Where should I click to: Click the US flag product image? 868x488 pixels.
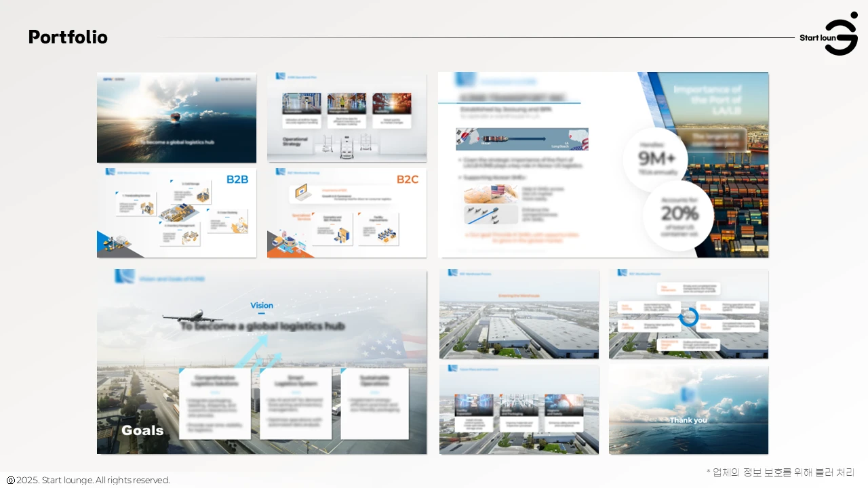(486, 194)
